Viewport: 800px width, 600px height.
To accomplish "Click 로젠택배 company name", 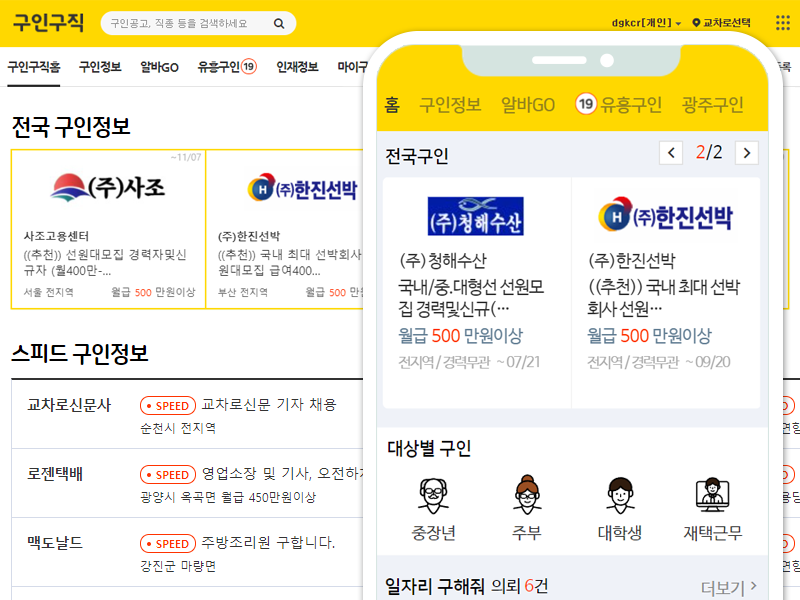I will [55, 474].
